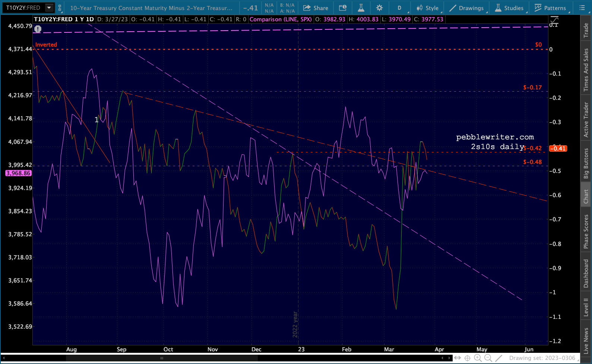
Task: Click scroll left arrow on time axis bar
Action: (x=442, y=358)
